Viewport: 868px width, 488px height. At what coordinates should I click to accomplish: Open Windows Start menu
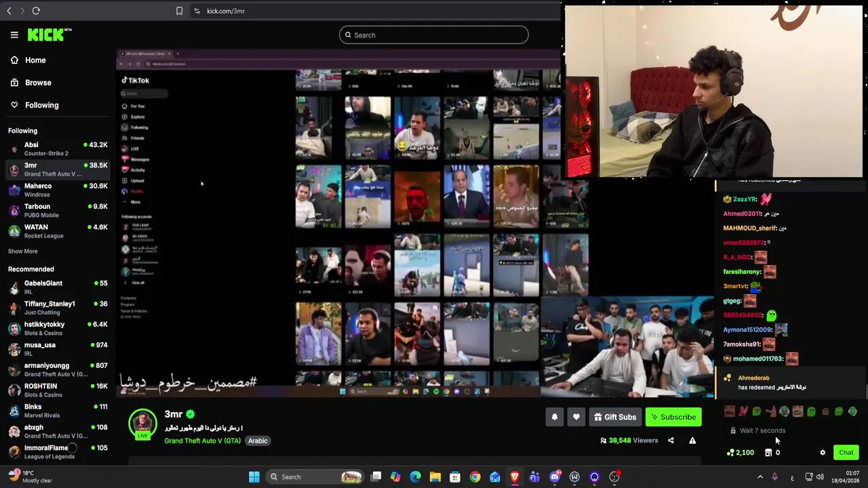click(254, 477)
